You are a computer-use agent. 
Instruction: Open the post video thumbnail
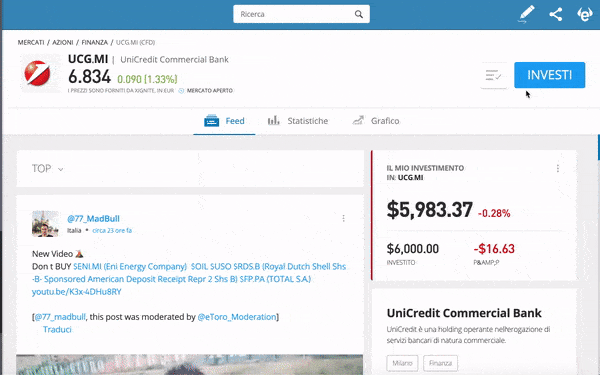(189, 365)
